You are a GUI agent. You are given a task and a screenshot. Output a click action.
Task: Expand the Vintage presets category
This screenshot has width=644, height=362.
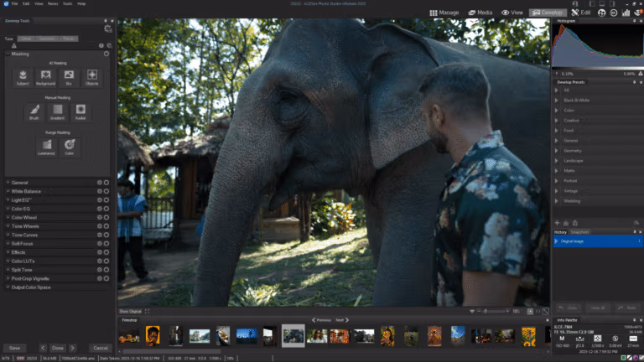pos(557,191)
